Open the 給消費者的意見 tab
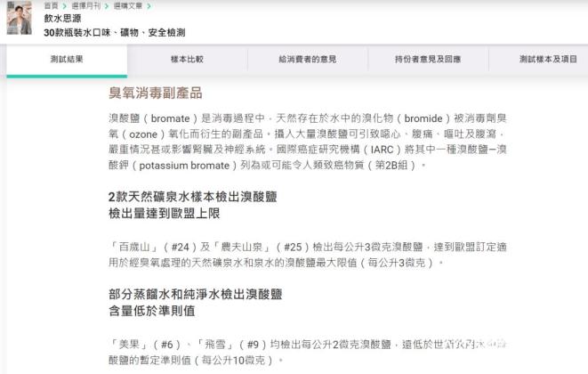Screen dimensions: 588x374 click(308, 60)
